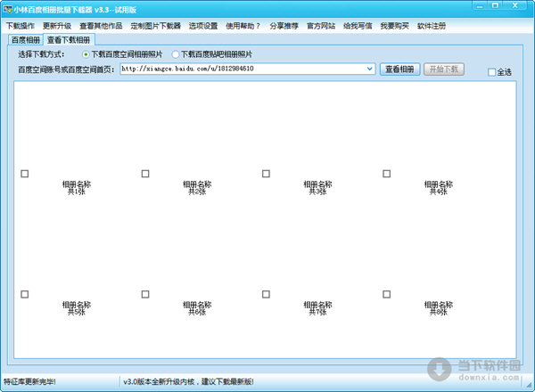Check the album box for 共3张
Screen dimensions: 535x392
pyautogui.click(x=266, y=174)
